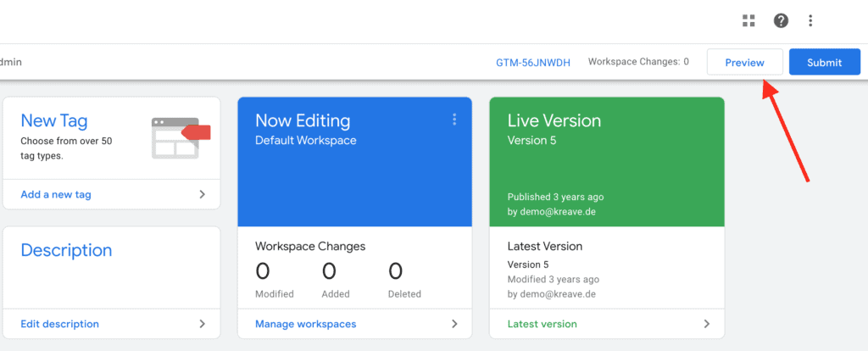The width and height of the screenshot is (868, 351).
Task: Click the Preview button
Action: point(744,63)
